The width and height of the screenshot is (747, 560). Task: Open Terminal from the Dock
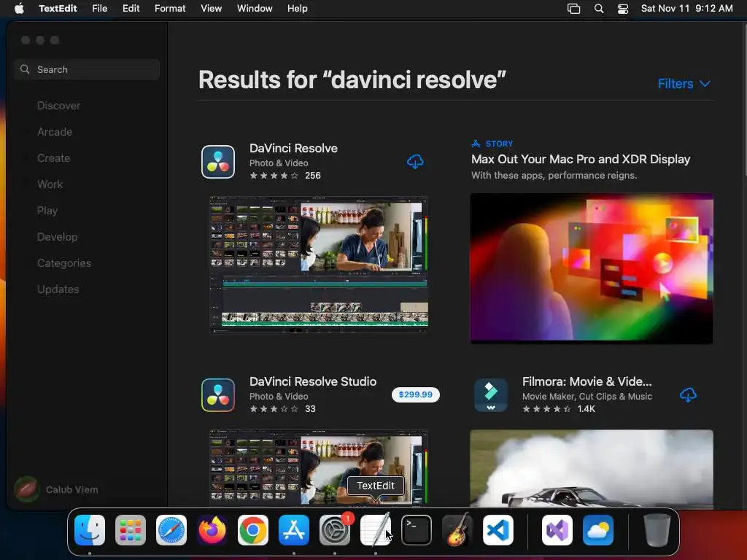pyautogui.click(x=417, y=530)
